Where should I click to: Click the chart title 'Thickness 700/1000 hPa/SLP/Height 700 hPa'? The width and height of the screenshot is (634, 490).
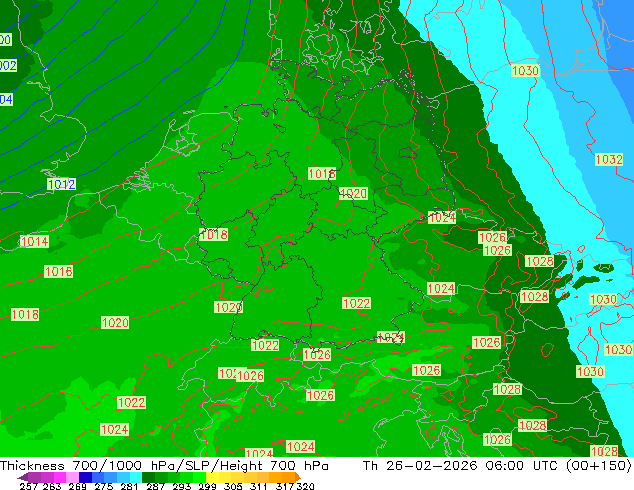tap(164, 466)
